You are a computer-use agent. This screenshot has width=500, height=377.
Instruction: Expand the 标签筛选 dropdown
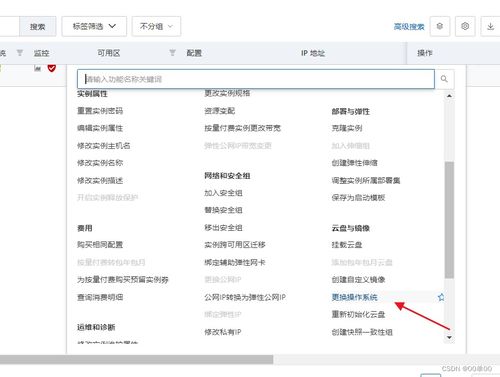click(x=94, y=26)
